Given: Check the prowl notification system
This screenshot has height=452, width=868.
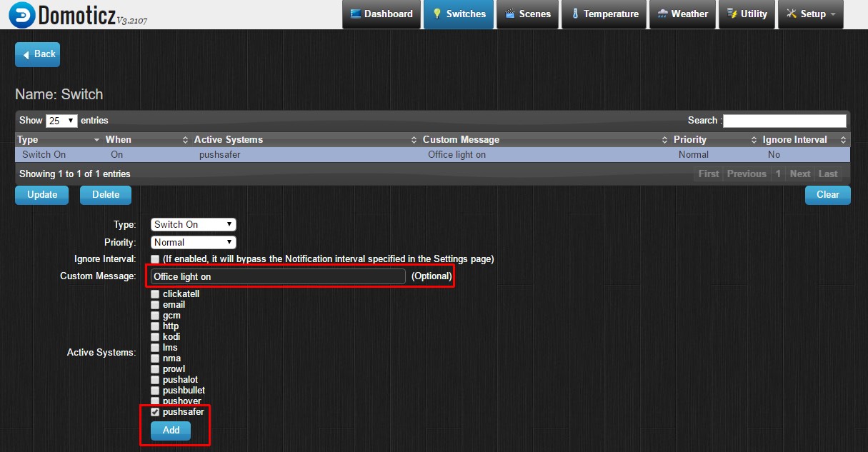Looking at the screenshot, I should 155,369.
